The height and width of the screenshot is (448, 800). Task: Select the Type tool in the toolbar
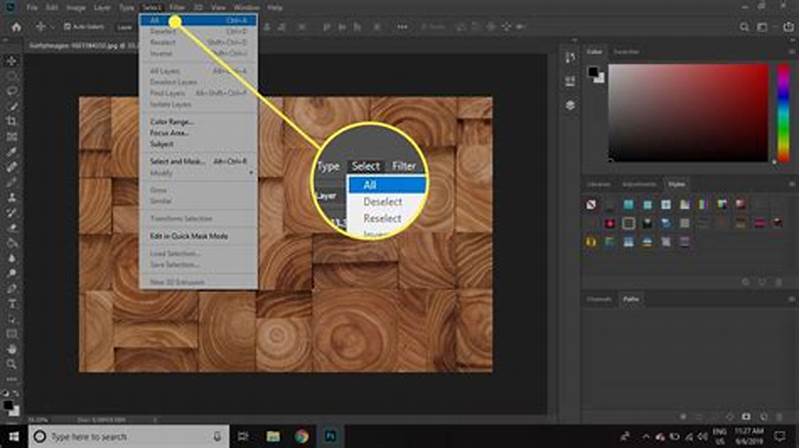pyautogui.click(x=11, y=304)
